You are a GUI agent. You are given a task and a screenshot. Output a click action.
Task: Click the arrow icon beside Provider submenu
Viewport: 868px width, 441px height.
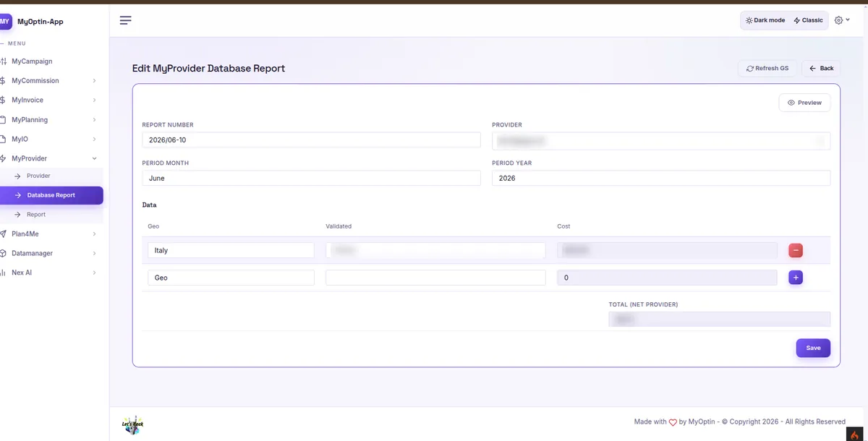tap(17, 176)
